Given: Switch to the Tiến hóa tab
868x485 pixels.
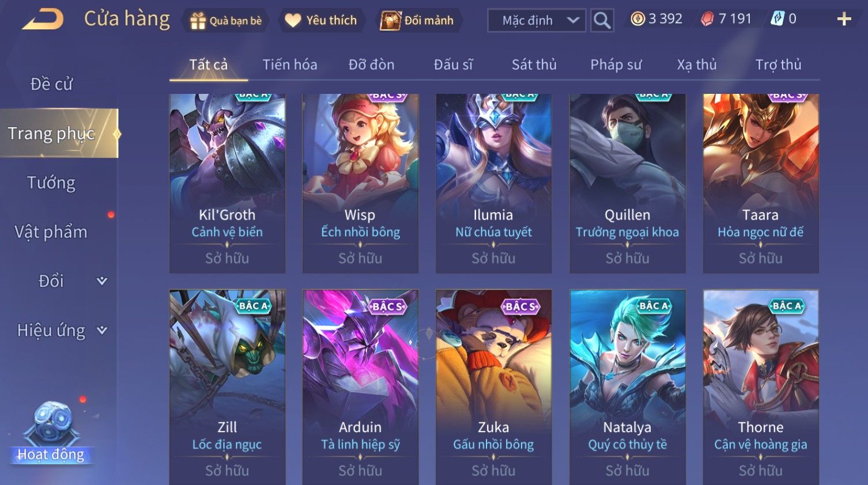Looking at the screenshot, I should click(290, 65).
